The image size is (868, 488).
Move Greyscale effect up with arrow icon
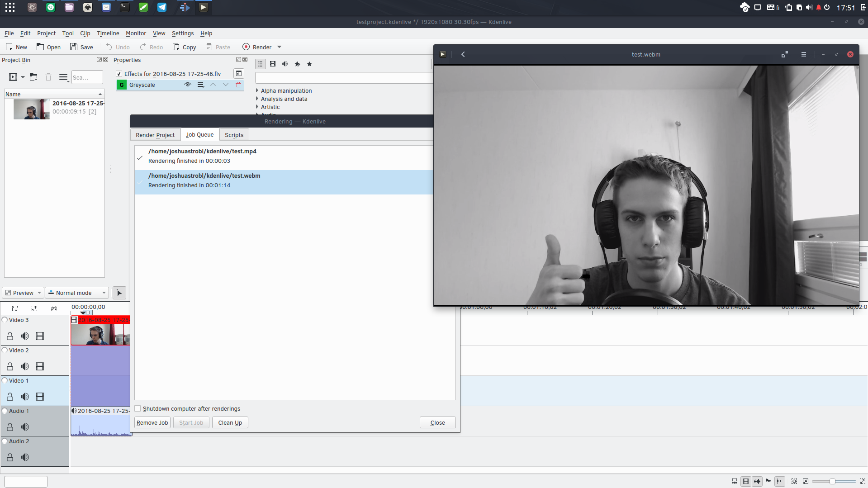[x=213, y=85]
